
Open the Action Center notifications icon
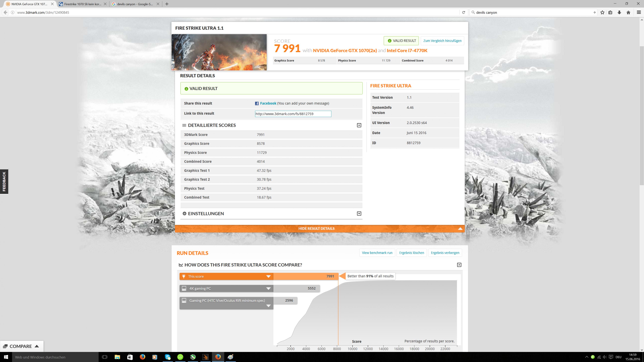point(611,357)
